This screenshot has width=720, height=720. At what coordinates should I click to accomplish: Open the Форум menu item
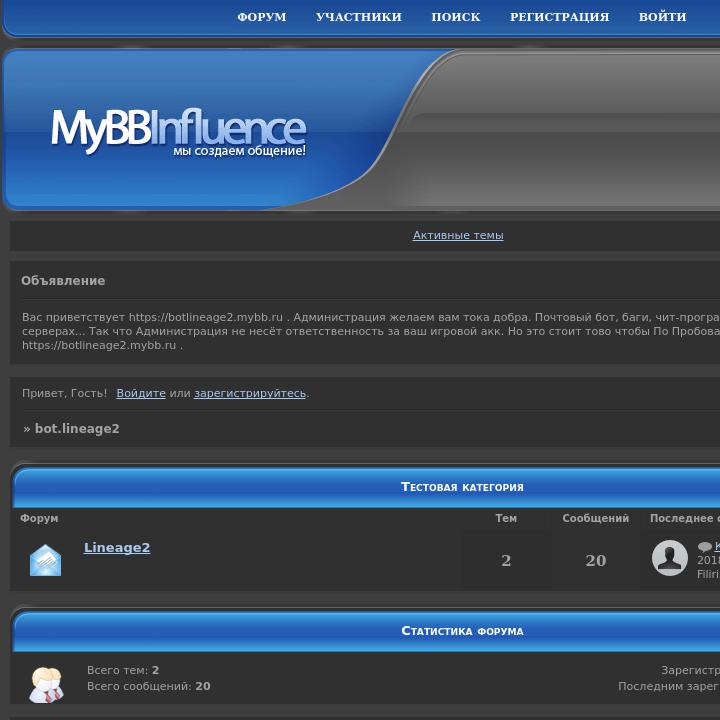[x=261, y=17]
